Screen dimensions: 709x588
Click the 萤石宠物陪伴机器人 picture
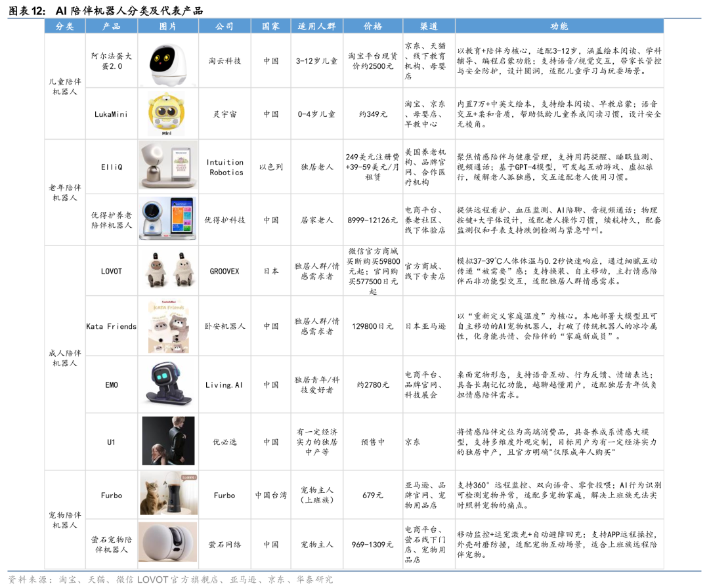coord(168,542)
